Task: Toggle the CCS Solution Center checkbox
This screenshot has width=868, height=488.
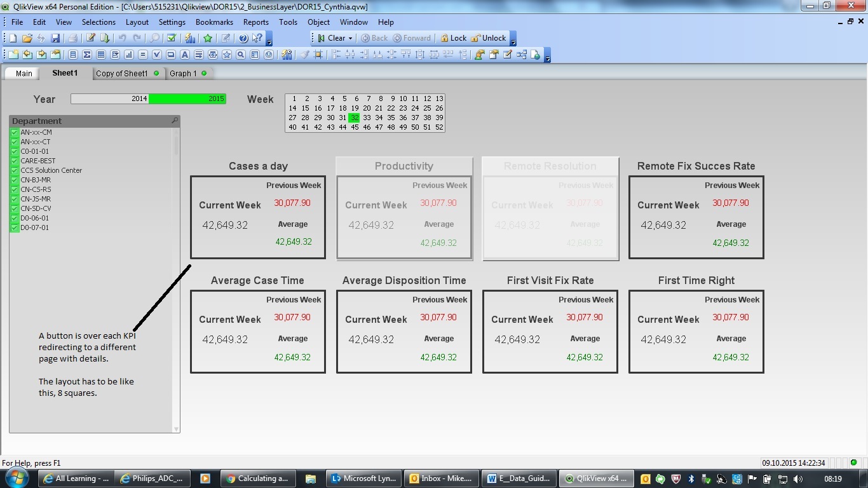Action: click(15, 170)
